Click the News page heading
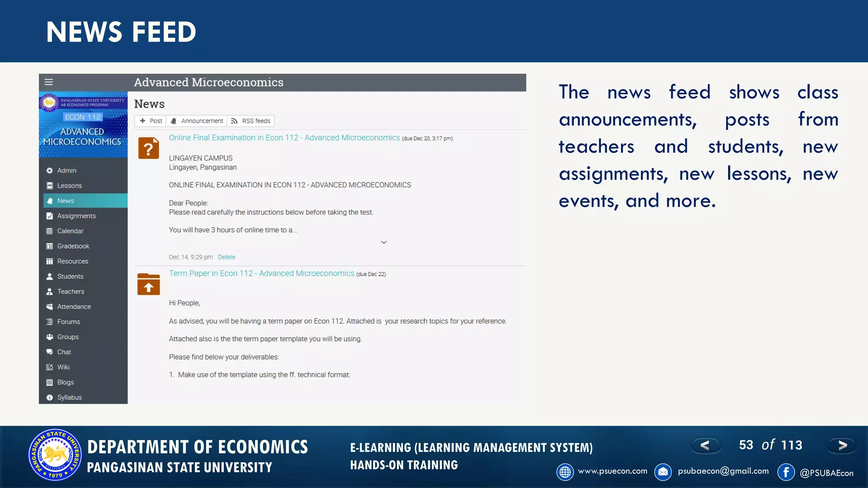Screen dimensions: 868x488 coord(149,104)
